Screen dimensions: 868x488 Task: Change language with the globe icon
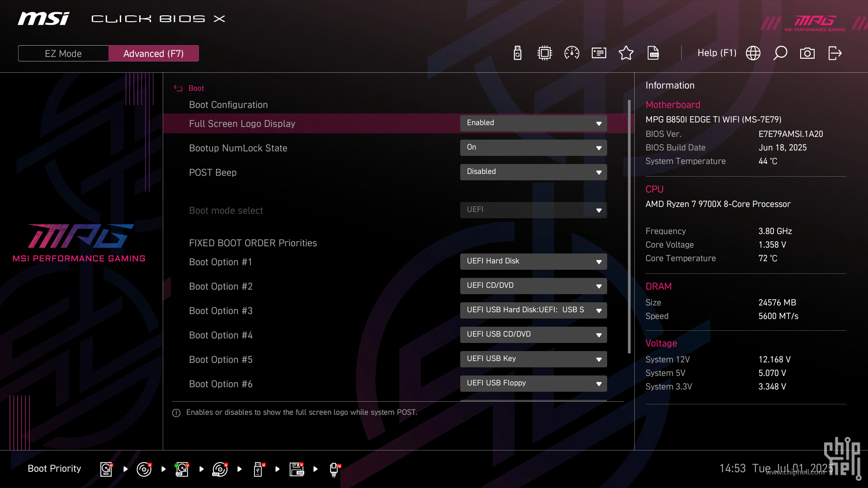click(x=753, y=53)
